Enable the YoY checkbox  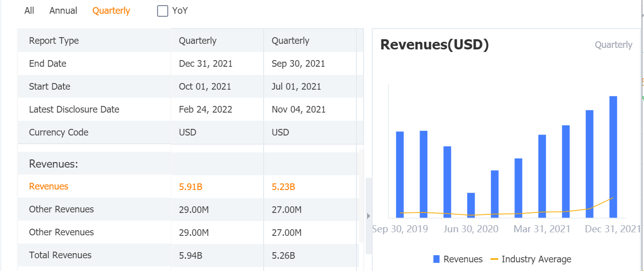163,11
